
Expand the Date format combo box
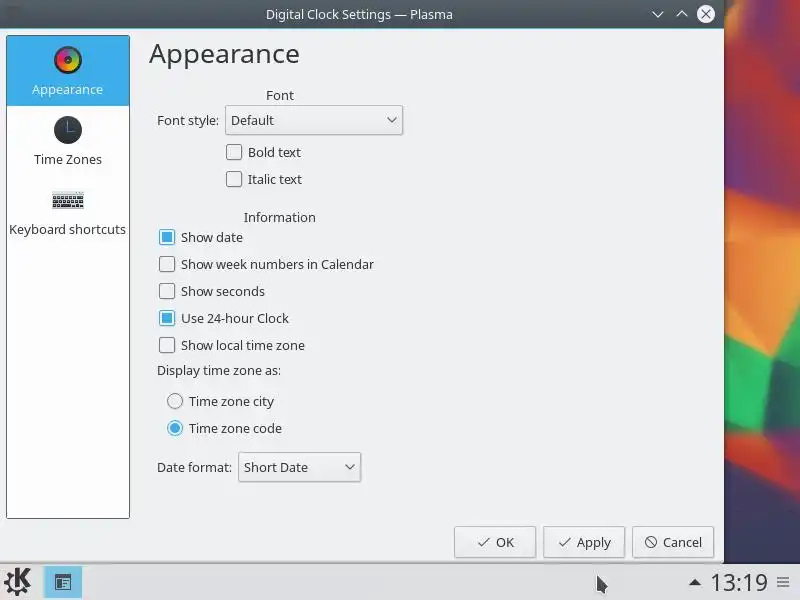(299, 467)
